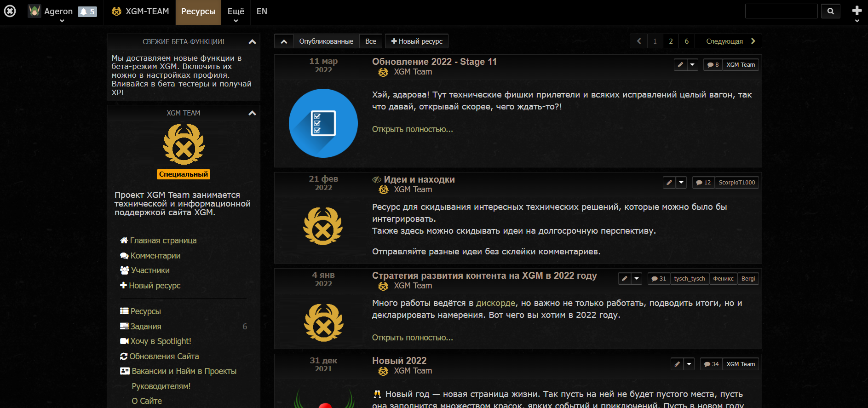Switch to 'Все' filter tab

click(x=371, y=41)
